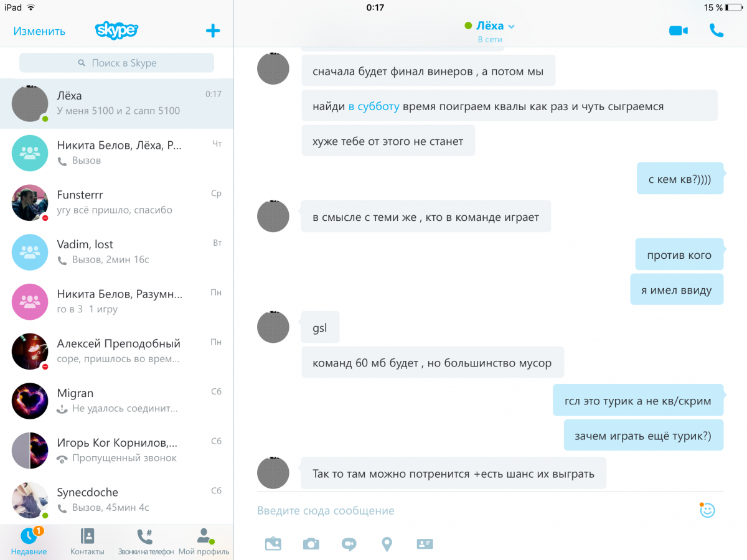The width and height of the screenshot is (747, 560).
Task: Follow the 'в субботу' link in message
Action: (374, 106)
